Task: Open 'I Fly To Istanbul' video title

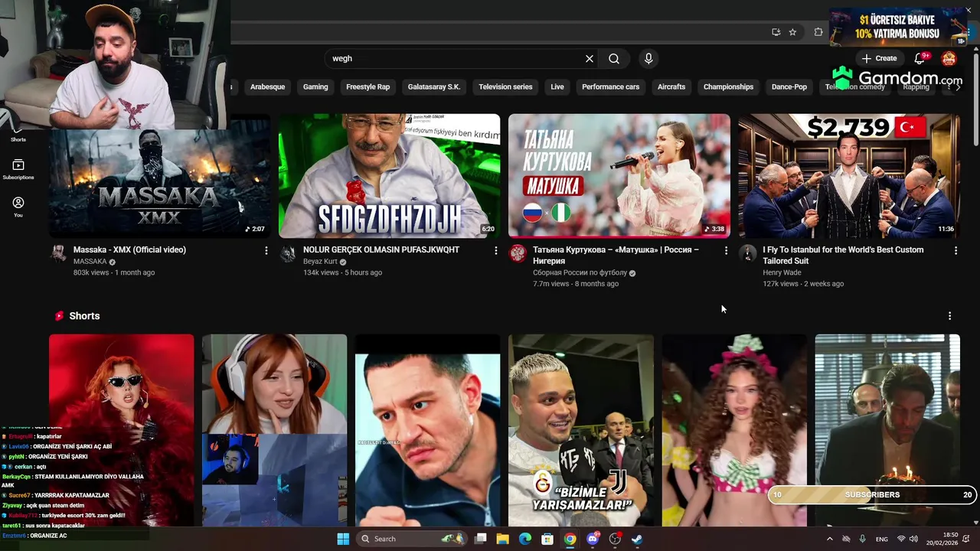Action: (x=843, y=256)
